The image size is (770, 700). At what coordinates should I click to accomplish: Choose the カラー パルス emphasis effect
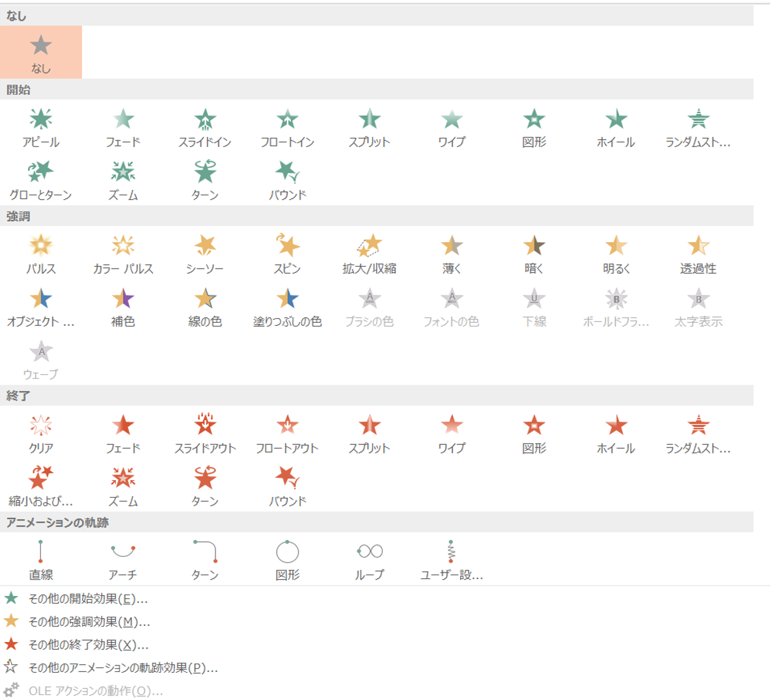click(123, 255)
